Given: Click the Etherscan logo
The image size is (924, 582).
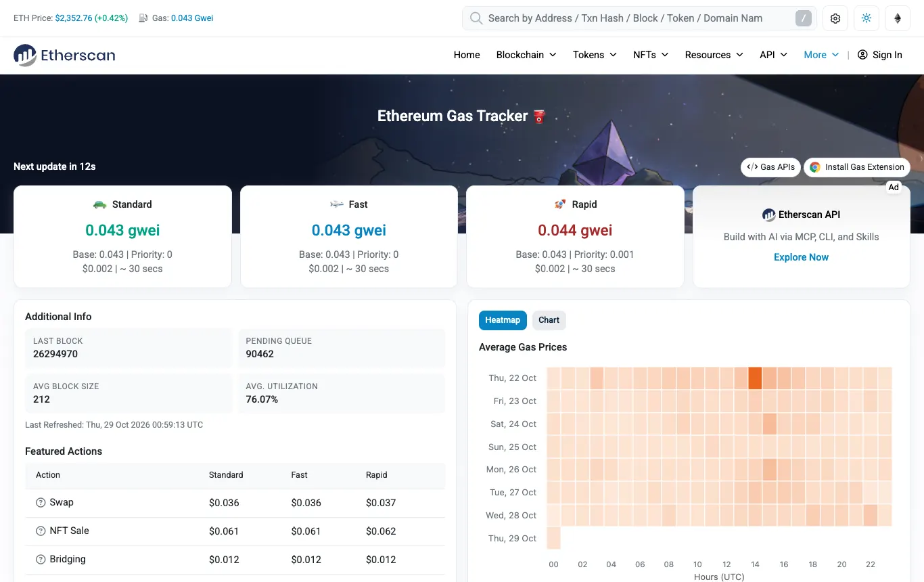Looking at the screenshot, I should pyautogui.click(x=64, y=55).
